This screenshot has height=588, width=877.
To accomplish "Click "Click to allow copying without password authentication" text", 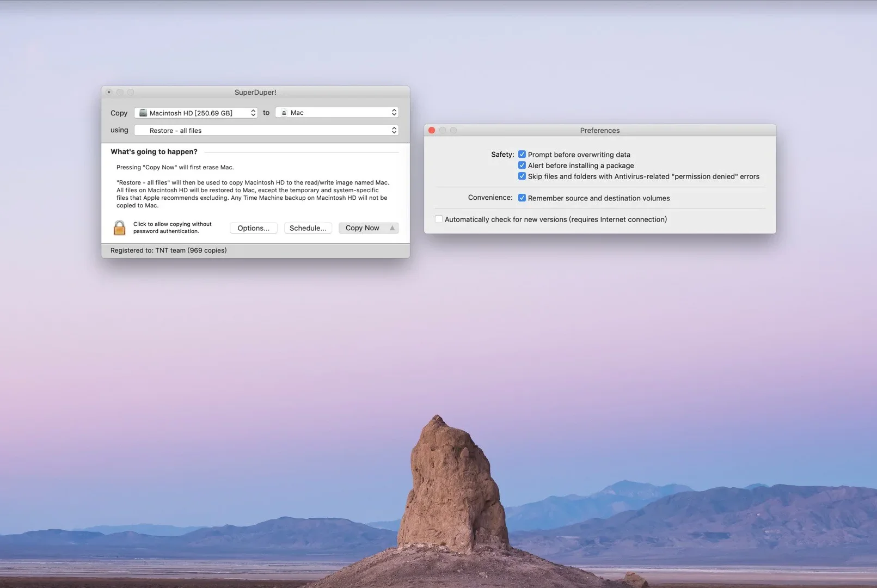I will (173, 228).
